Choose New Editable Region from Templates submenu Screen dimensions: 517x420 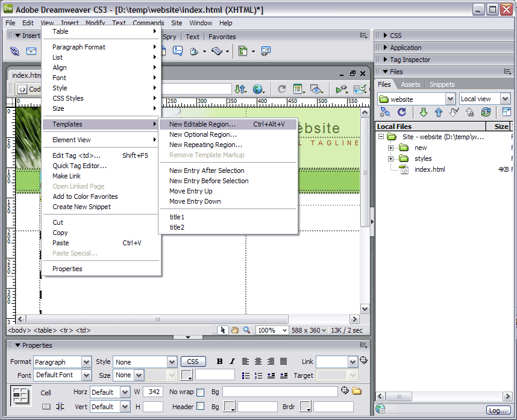(228, 124)
